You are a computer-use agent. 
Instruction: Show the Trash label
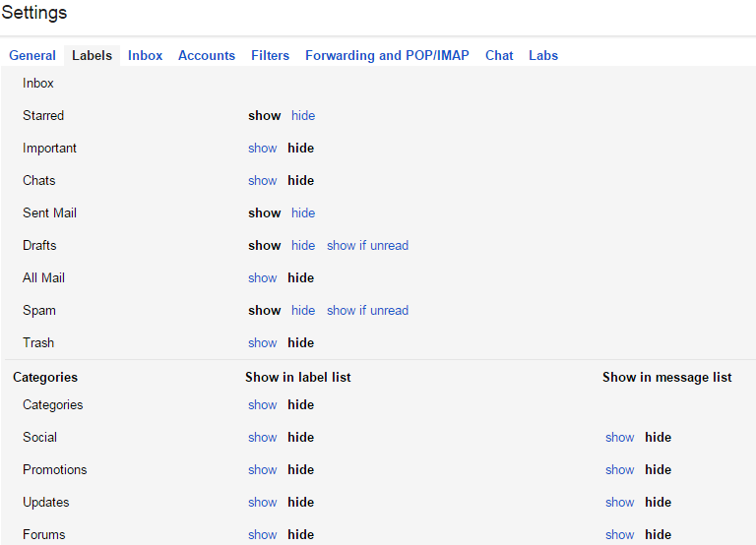tap(262, 343)
